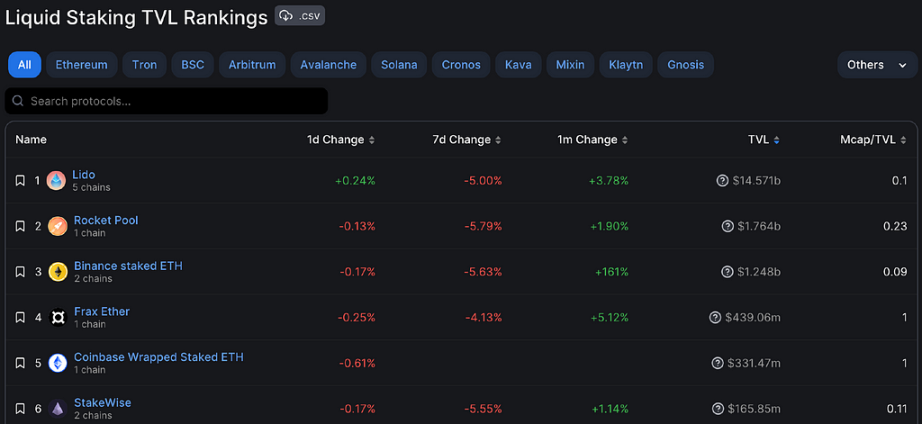Click the help icon beside $439.06m
The image size is (922, 424).
715,318
